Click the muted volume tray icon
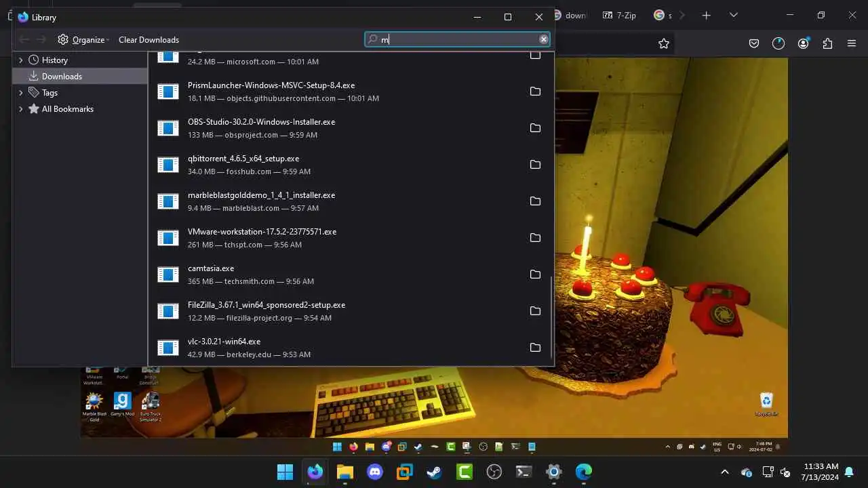The image size is (868, 488). click(785, 472)
